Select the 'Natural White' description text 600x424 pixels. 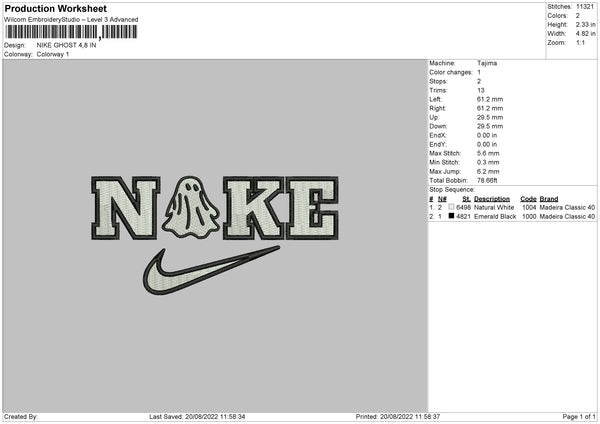tap(494, 207)
